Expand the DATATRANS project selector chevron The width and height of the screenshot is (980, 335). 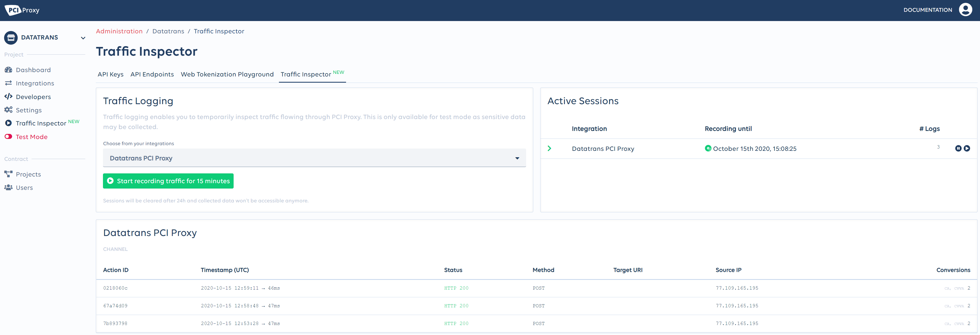click(x=83, y=38)
